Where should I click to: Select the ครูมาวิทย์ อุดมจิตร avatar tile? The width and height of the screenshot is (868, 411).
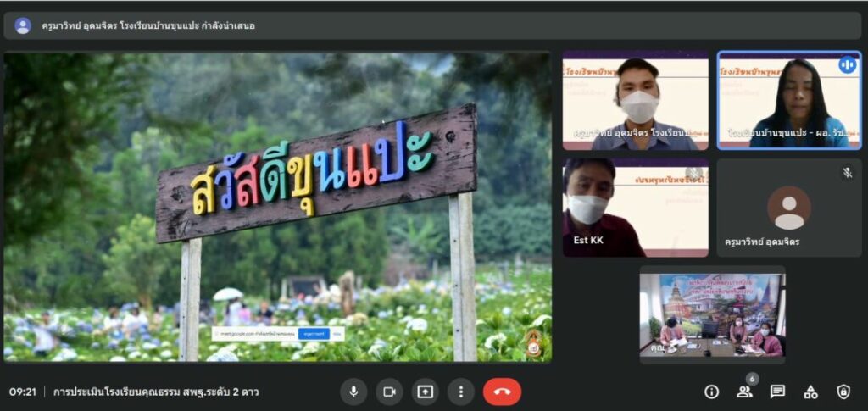789,208
